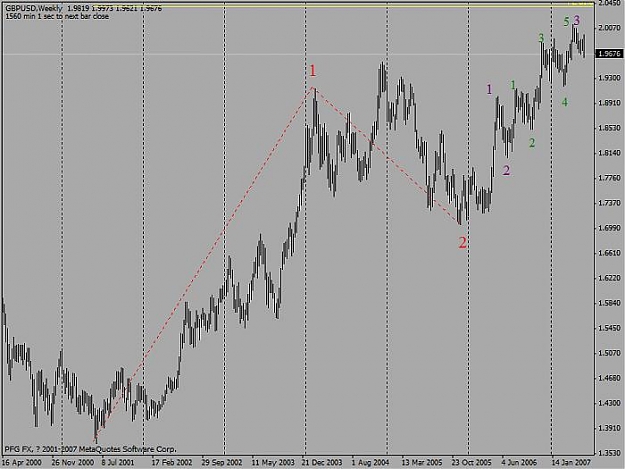Image resolution: width=625 pixels, height=469 pixels.
Task: Click the GBPUSD,Weekly chart title
Action: click(x=34, y=8)
